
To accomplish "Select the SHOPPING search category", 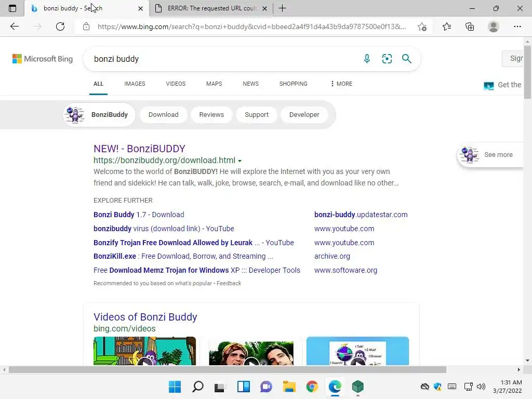I will (x=294, y=84).
